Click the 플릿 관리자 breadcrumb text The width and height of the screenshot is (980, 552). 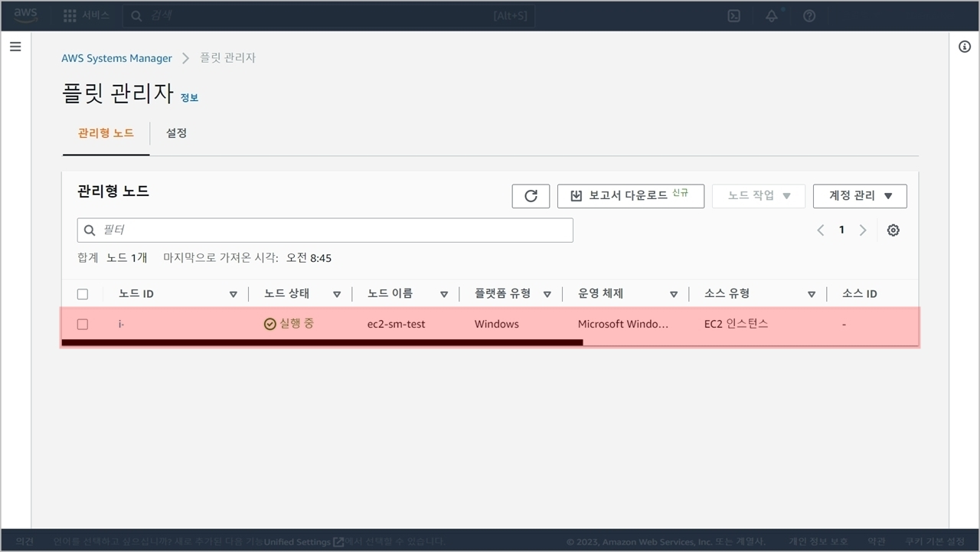[227, 58]
